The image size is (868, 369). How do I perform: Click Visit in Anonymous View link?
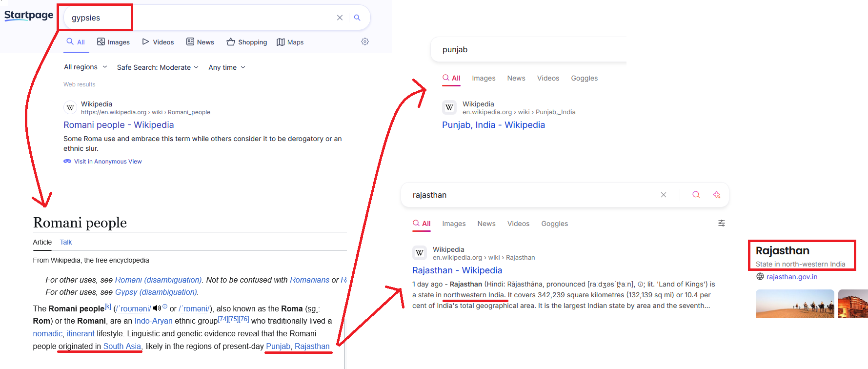pyautogui.click(x=107, y=162)
